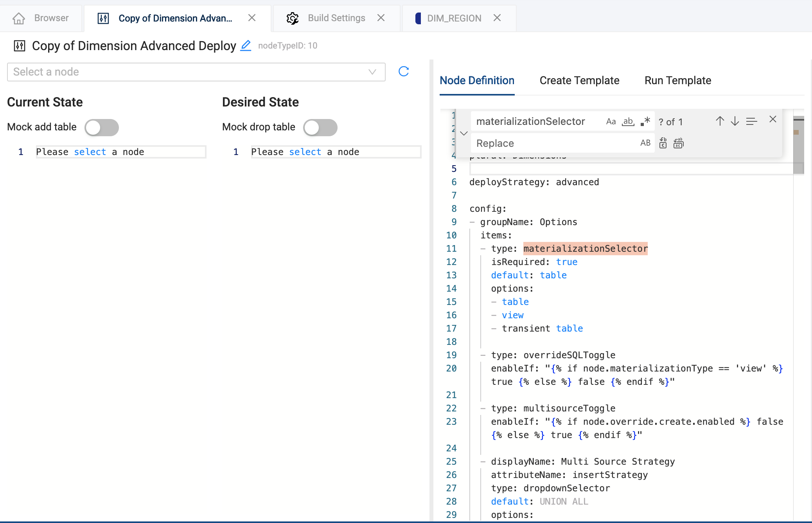Click the Desired State editor placeholder text
Image resolution: width=812 pixels, height=523 pixels.
click(x=305, y=152)
